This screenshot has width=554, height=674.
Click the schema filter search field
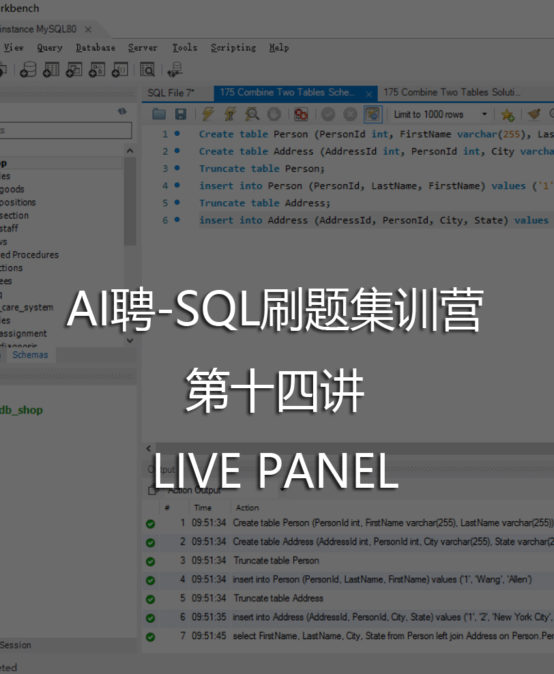point(65,130)
